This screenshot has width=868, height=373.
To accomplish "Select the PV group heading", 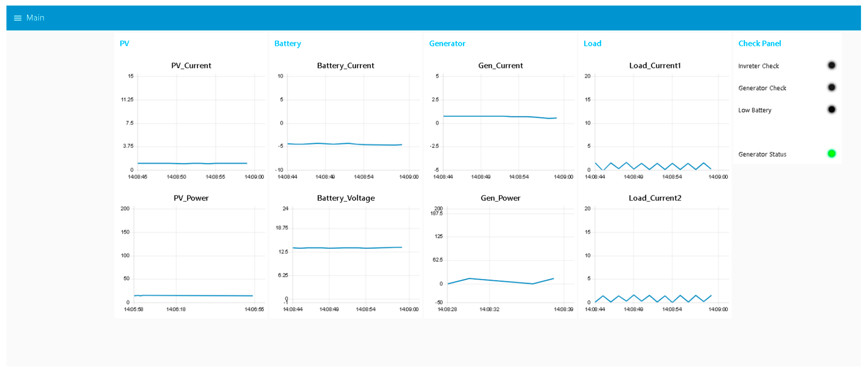I will (124, 44).
